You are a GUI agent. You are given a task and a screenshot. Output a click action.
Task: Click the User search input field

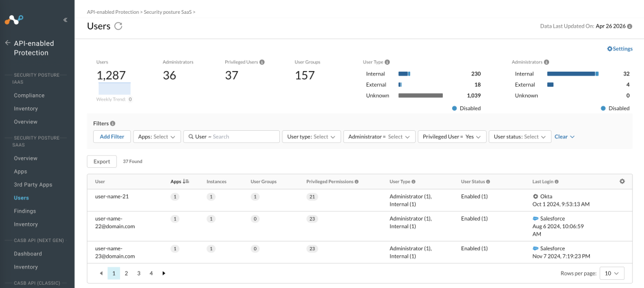tap(231, 137)
